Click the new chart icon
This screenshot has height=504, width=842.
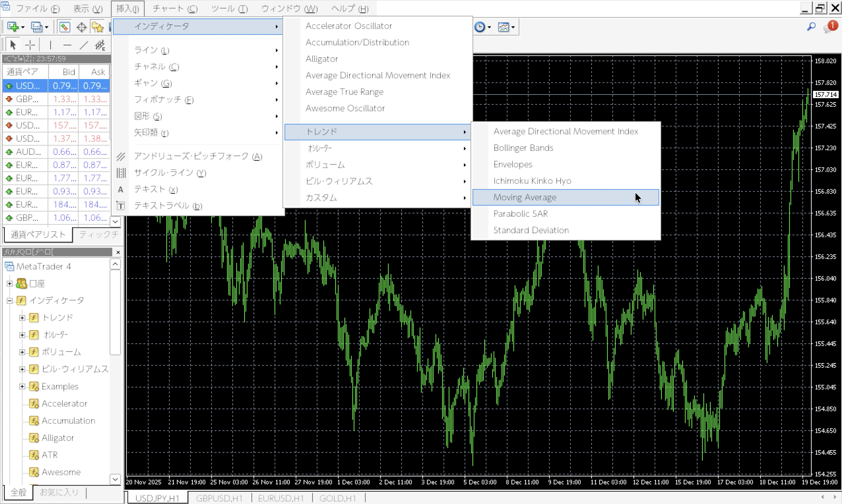click(x=13, y=27)
